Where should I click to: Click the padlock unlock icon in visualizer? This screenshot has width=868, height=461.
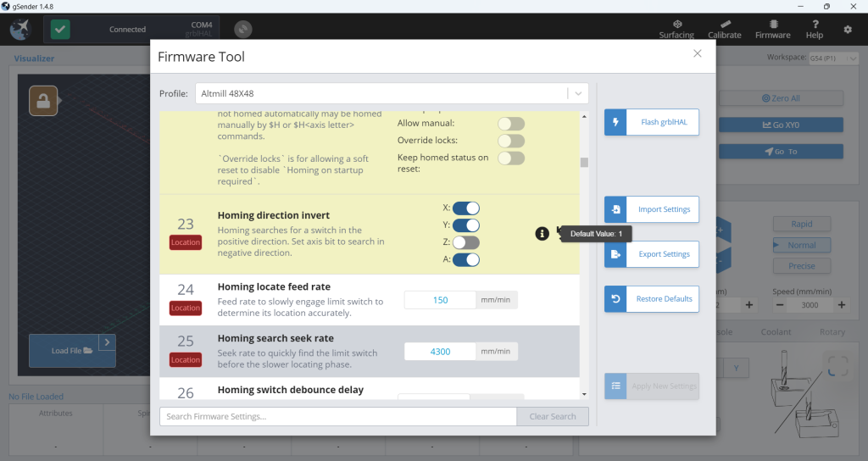tap(43, 100)
